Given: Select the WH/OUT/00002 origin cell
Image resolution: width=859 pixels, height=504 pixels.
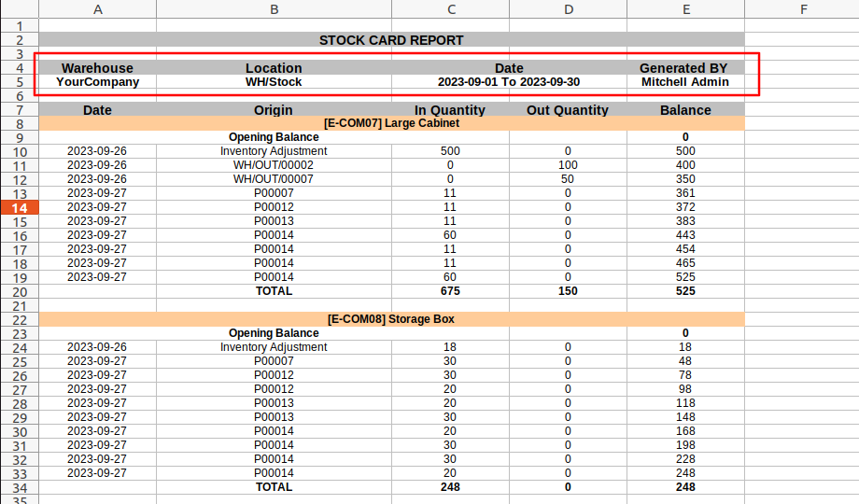Looking at the screenshot, I should (274, 165).
